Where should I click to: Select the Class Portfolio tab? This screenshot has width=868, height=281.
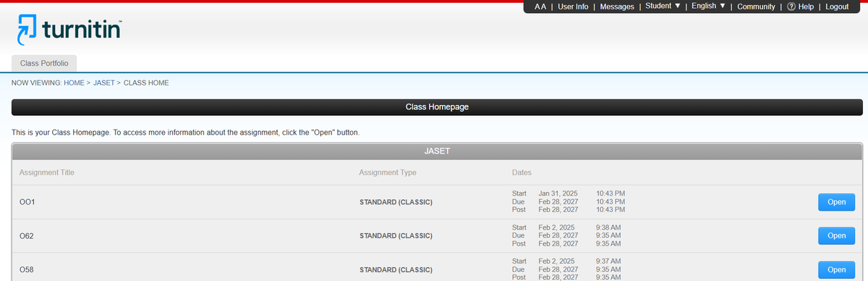point(44,63)
